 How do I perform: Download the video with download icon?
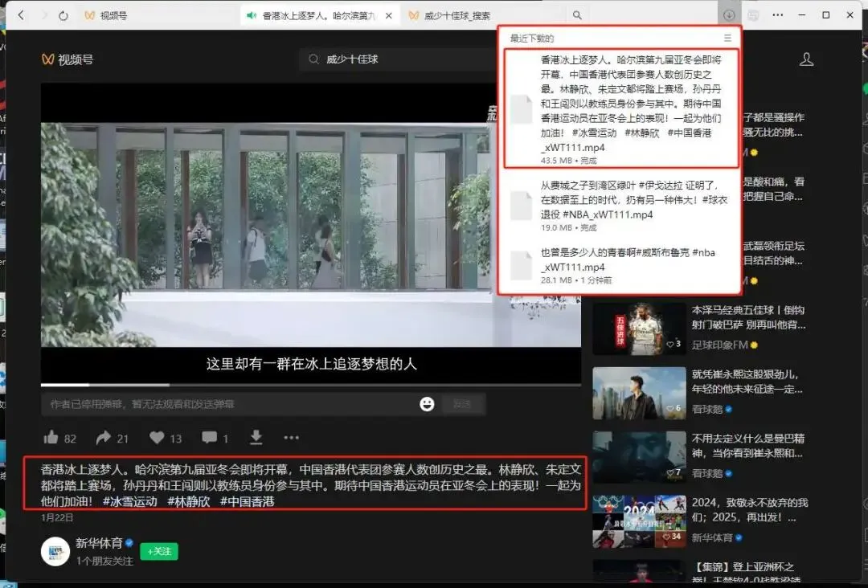256,438
